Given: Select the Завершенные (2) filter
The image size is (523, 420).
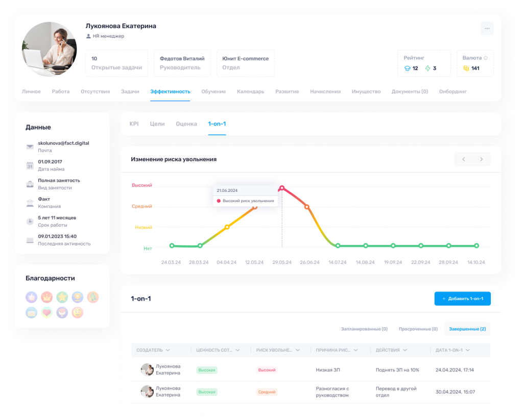Looking at the screenshot, I should pyautogui.click(x=467, y=329).
